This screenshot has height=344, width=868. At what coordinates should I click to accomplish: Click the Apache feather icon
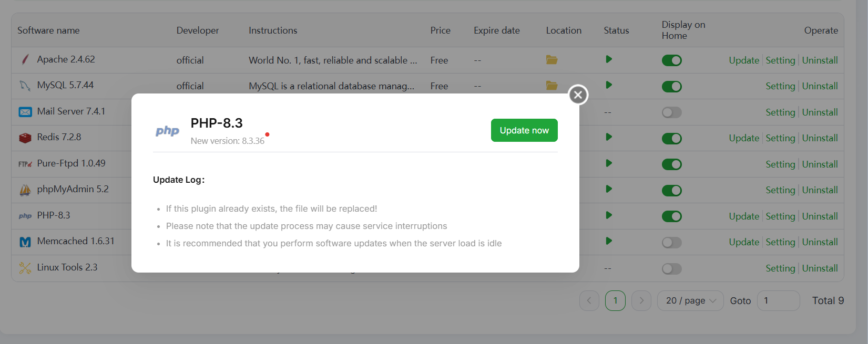point(25,59)
